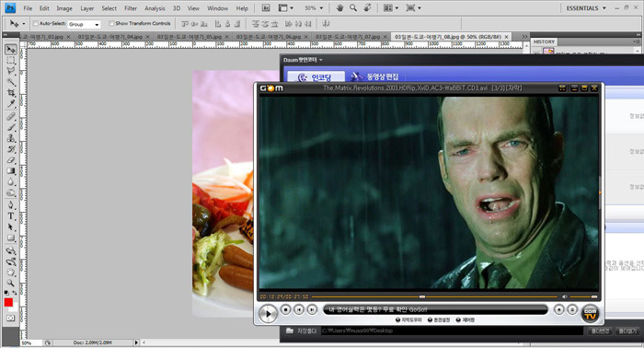
Task: Select the Zoom tool in the toolbox
Action: [x=11, y=283]
